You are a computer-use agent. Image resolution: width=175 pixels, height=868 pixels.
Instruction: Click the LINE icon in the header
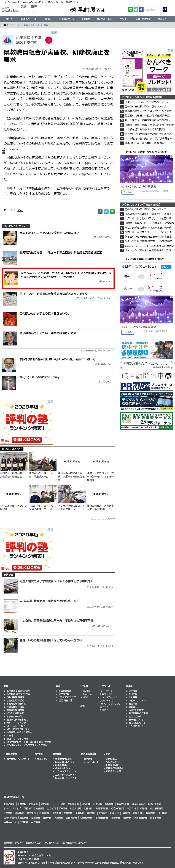[x=130, y=10]
